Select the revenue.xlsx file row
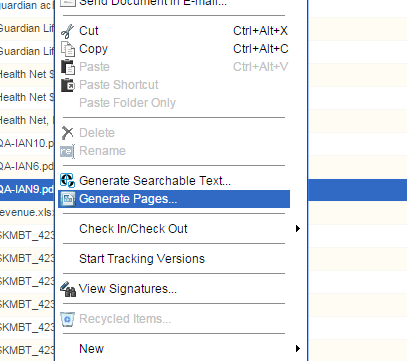407x361 pixels. [x=27, y=212]
